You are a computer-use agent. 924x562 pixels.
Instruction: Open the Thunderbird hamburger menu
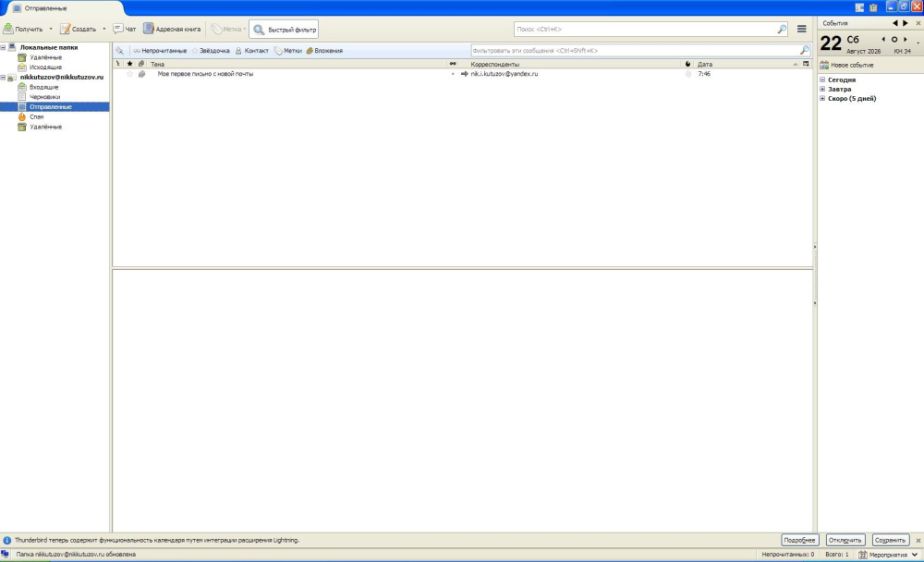coord(801,29)
